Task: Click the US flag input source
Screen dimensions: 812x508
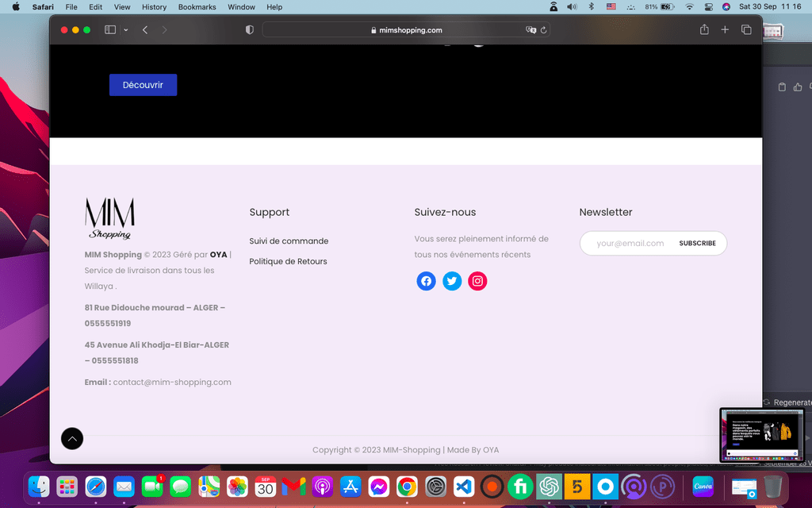Action: (x=611, y=6)
